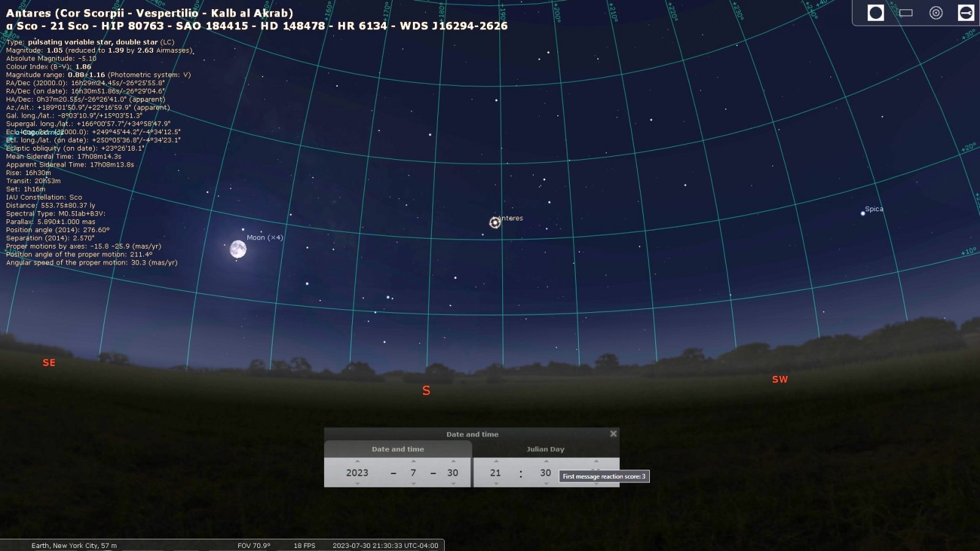Select the Date and time tab
Image resolution: width=980 pixels, height=551 pixels.
click(x=398, y=449)
